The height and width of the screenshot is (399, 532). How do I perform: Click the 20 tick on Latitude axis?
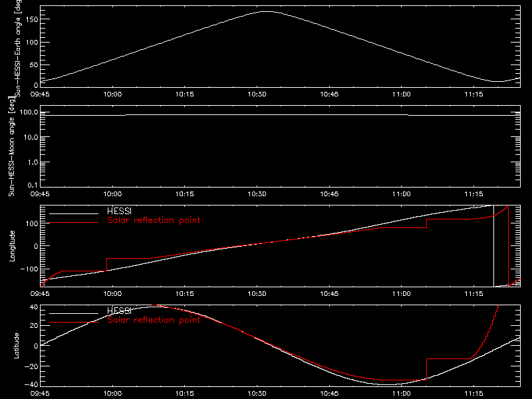point(35,326)
